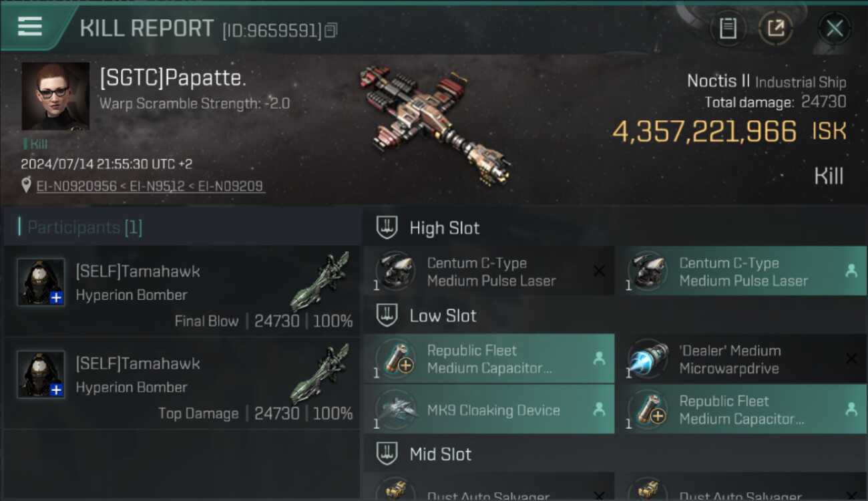Click the Low Slot shield icon
The width and height of the screenshot is (868, 501).
387,315
